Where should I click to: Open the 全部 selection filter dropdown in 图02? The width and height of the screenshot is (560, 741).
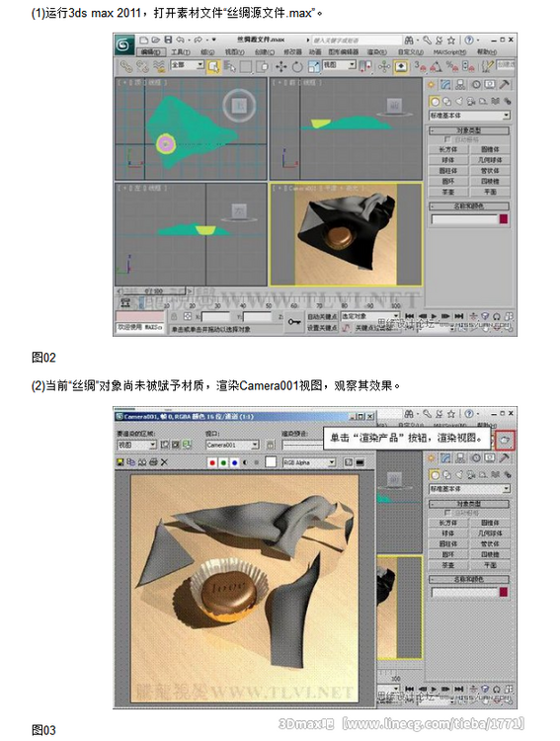[187, 65]
